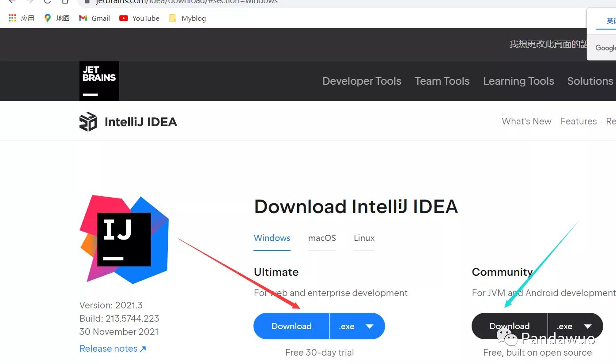Download the Community edition

coord(510,326)
